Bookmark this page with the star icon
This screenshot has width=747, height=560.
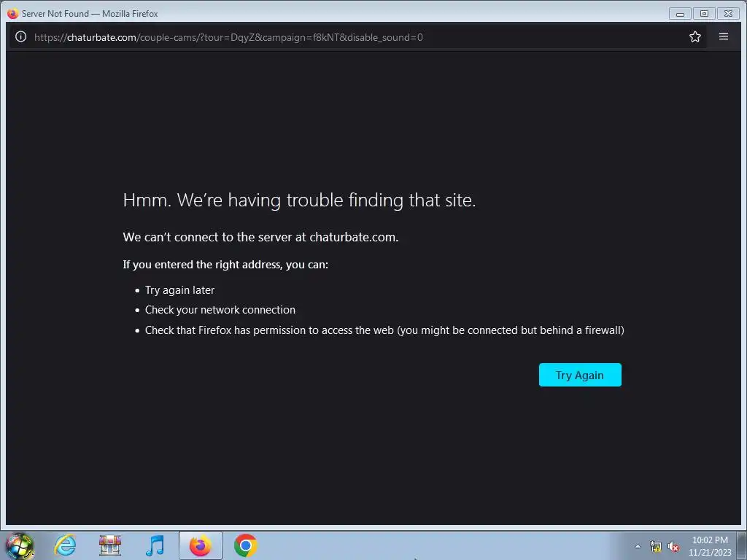click(694, 36)
